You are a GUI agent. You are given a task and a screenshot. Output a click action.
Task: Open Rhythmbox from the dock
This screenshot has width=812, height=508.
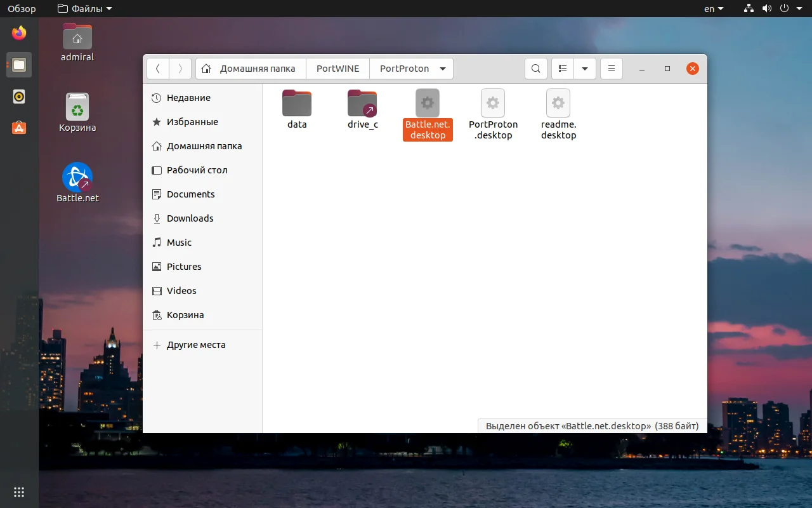pos(19,97)
